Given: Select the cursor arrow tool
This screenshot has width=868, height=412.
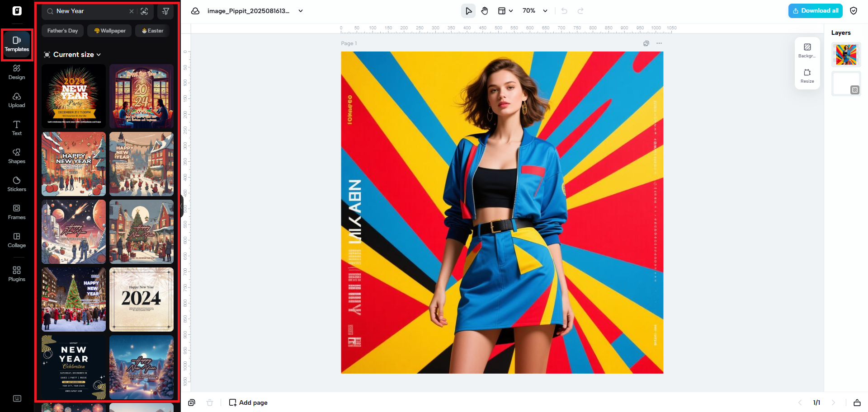Looking at the screenshot, I should tap(468, 10).
